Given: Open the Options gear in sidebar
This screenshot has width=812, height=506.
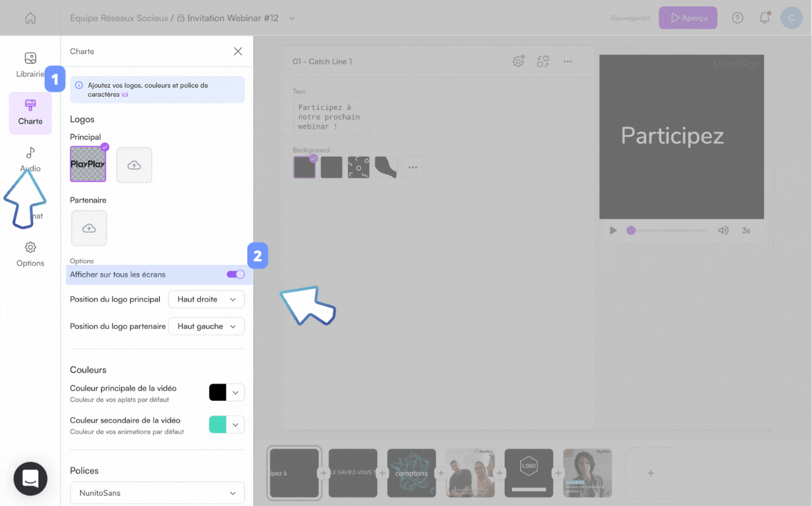Looking at the screenshot, I should click(x=30, y=254).
